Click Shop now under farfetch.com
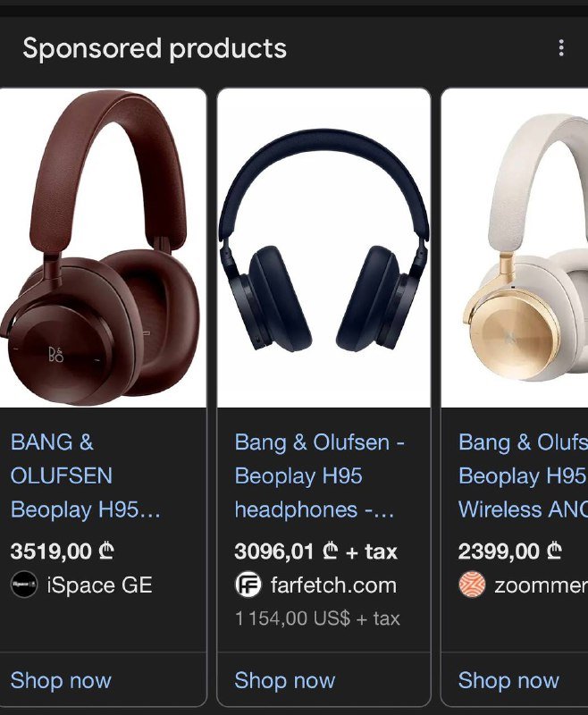This screenshot has height=715, width=588. (285, 680)
